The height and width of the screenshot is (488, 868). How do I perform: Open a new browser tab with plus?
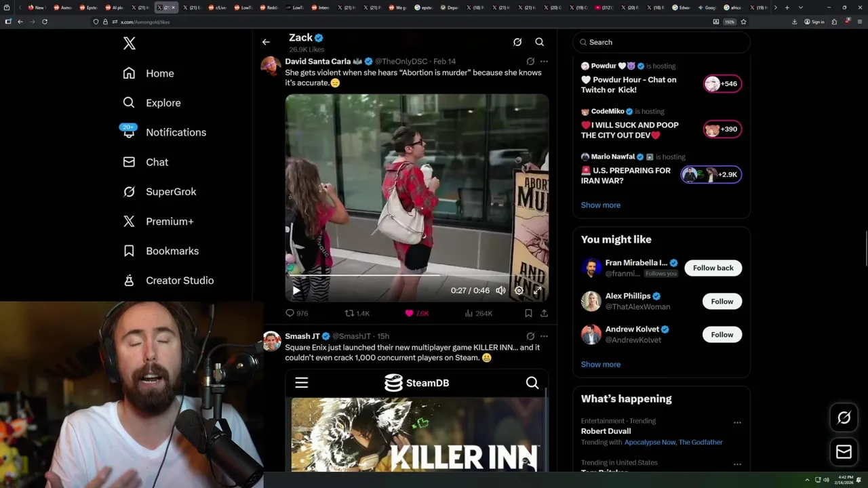coord(787,7)
